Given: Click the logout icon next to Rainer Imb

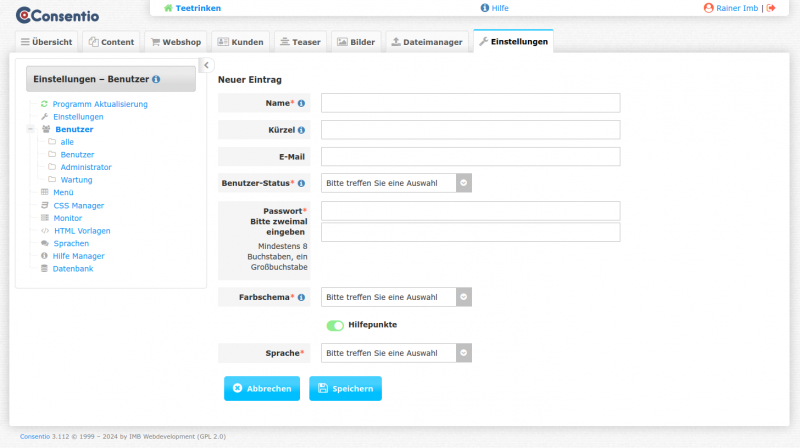Looking at the screenshot, I should pyautogui.click(x=771, y=8).
